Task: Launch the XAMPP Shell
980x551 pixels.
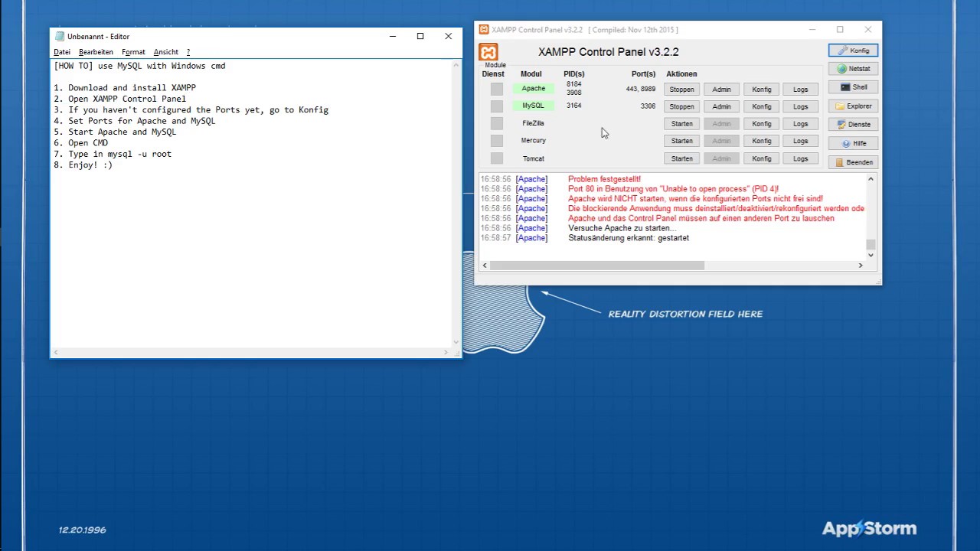Action: 853,87
